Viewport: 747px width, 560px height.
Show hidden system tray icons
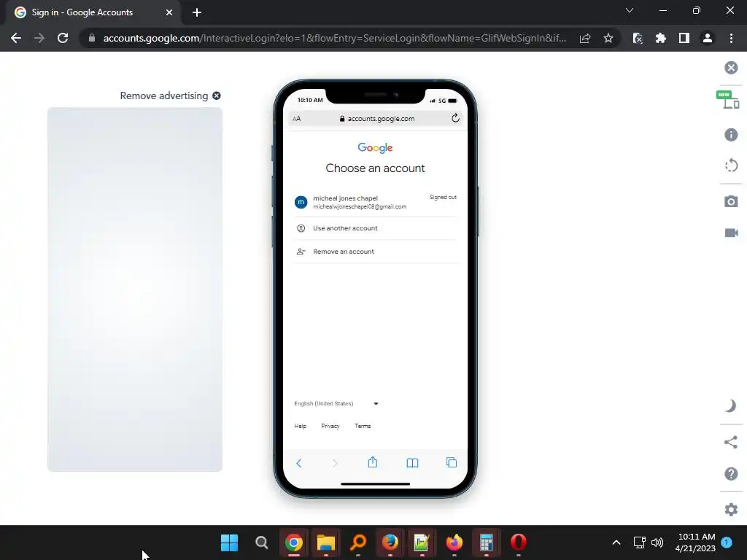click(616, 542)
